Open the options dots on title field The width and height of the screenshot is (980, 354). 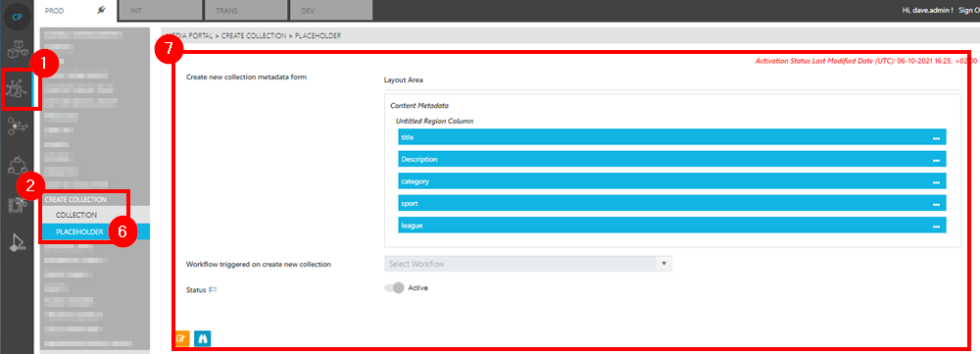pos(936,137)
